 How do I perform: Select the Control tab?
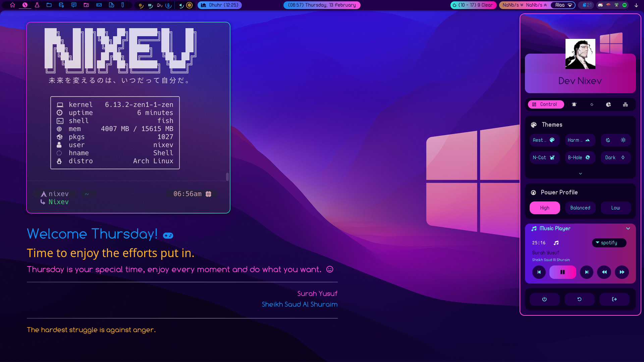(x=545, y=104)
